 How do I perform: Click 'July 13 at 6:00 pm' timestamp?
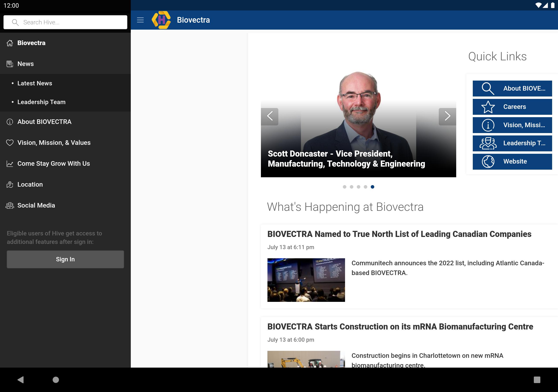click(x=291, y=340)
